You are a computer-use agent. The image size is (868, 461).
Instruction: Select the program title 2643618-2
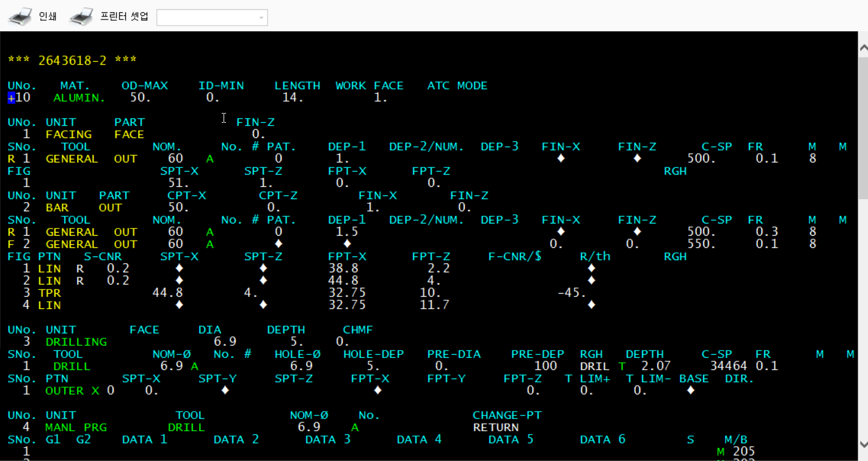coord(72,60)
